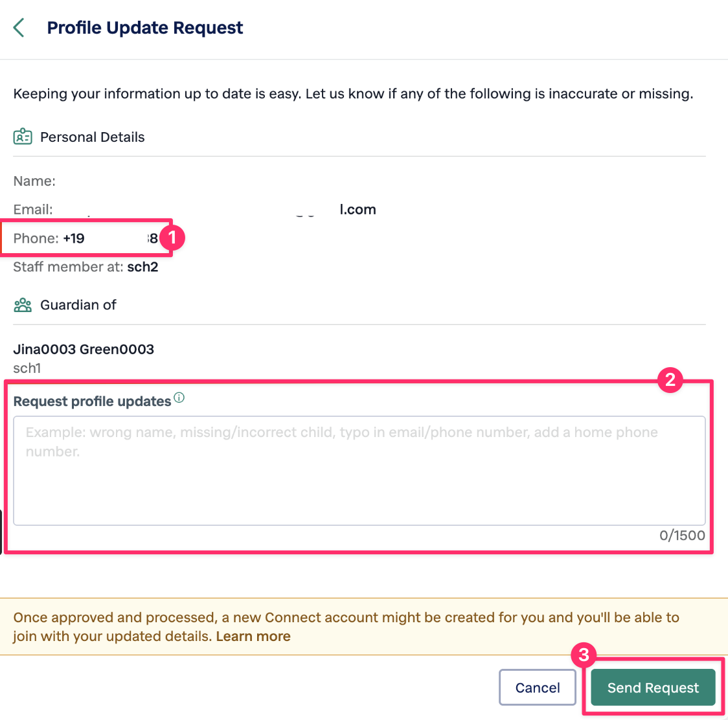Open the Learn more link

pyautogui.click(x=253, y=636)
